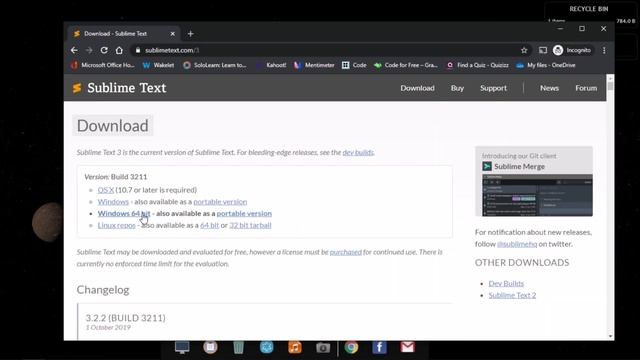
Task: Click the Sublime Merge promo thumbnail
Action: point(538,195)
